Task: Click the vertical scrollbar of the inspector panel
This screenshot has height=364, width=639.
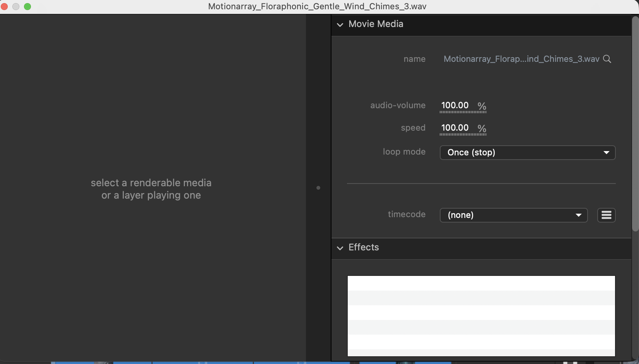Action: coord(635,124)
